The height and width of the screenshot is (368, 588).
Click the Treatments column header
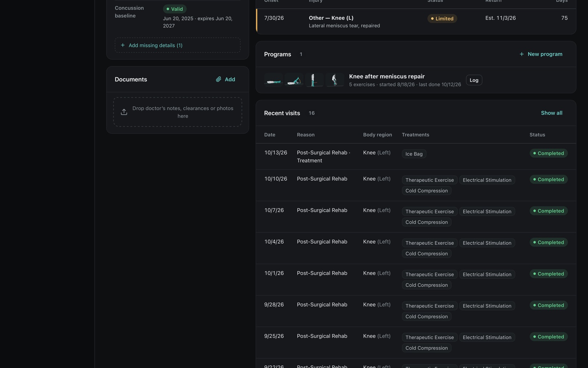(415, 135)
